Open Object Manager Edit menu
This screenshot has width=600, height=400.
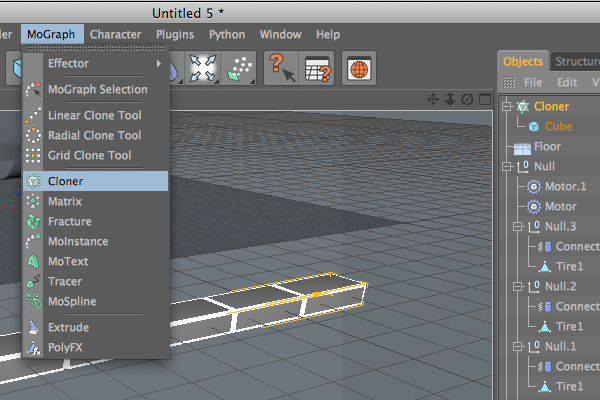coord(567,82)
